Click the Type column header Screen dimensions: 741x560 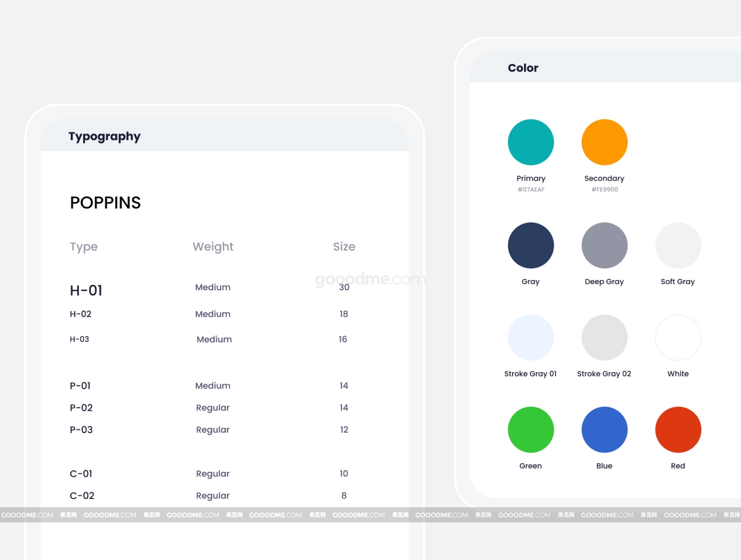[84, 247]
